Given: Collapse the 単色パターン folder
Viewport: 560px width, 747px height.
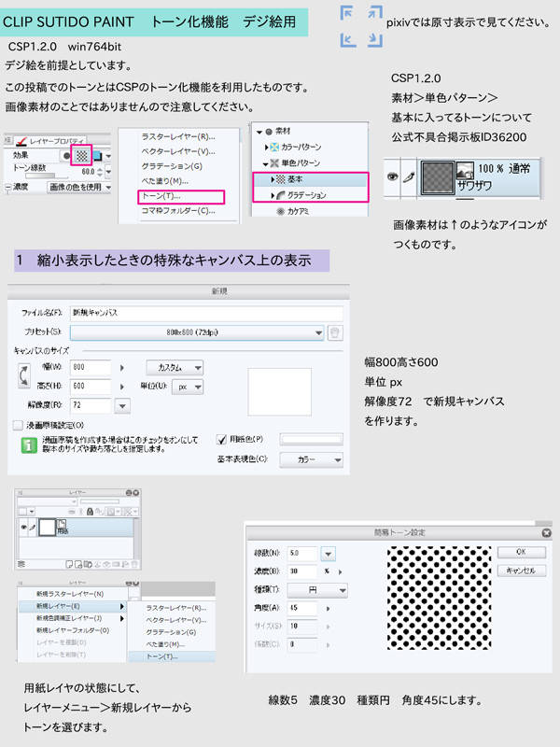Looking at the screenshot, I should coord(266,163).
